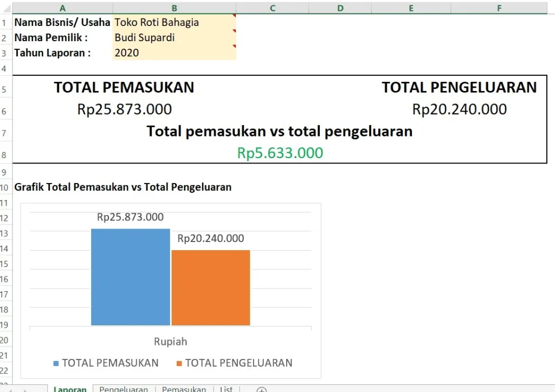Add a new worksheet using the plus icon
The image size is (555, 392).
tap(261, 389)
